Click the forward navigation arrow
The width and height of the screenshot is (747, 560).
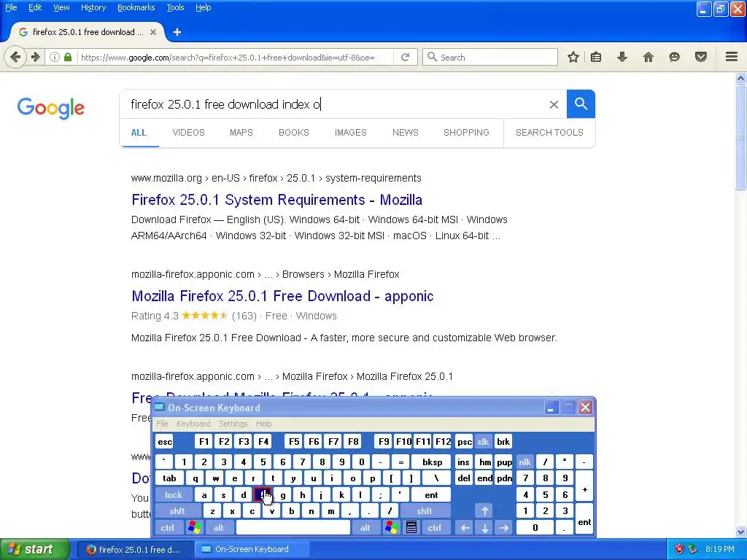(x=35, y=57)
